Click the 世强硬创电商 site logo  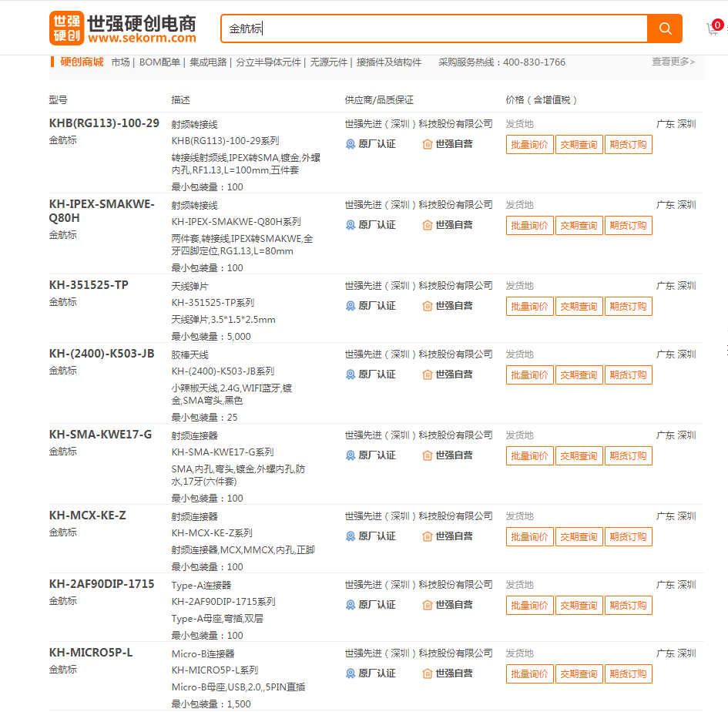(x=122, y=29)
